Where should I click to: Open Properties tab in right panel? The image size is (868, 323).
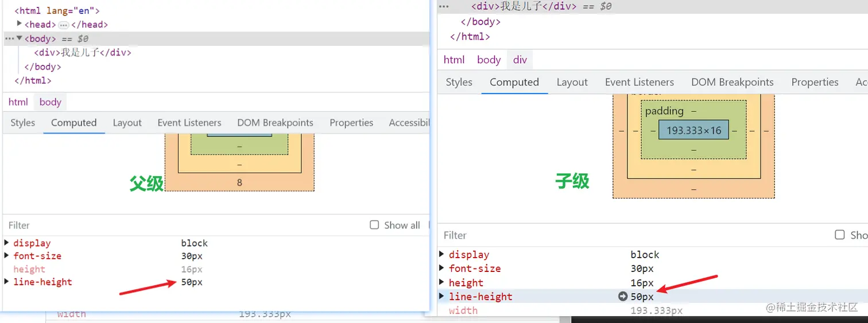[x=815, y=82]
